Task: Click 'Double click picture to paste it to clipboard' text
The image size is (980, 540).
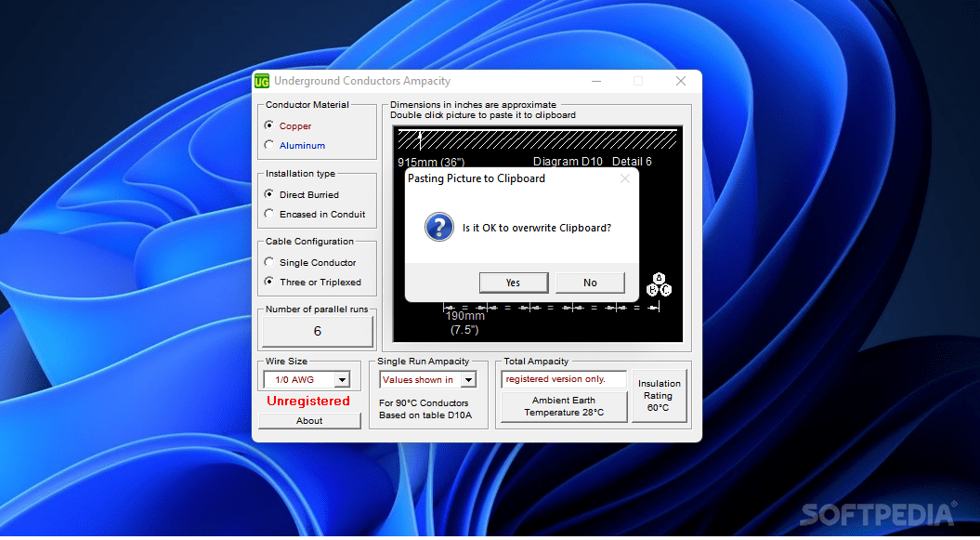Action: pyautogui.click(x=482, y=115)
